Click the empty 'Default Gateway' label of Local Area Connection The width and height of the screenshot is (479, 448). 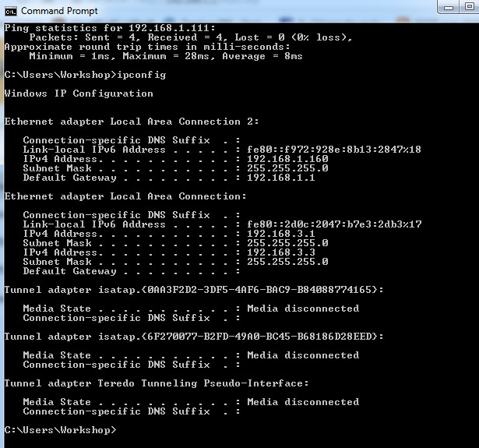69,271
